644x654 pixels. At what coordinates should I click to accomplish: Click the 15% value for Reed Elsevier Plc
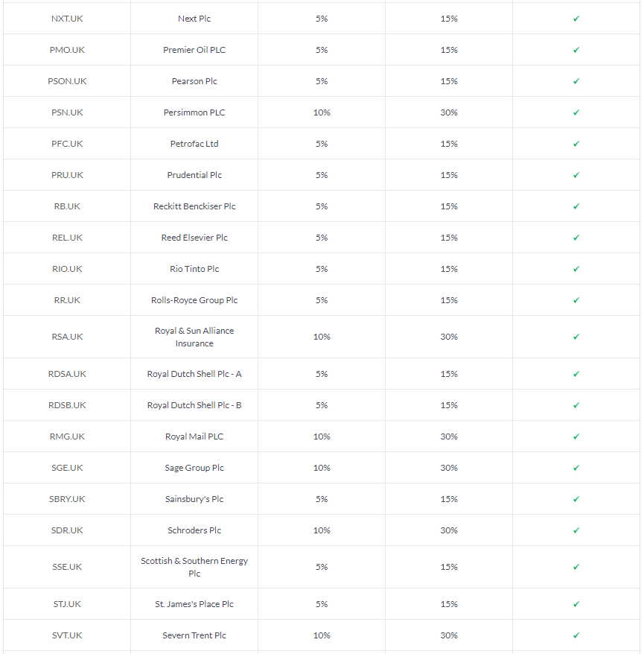[449, 238]
